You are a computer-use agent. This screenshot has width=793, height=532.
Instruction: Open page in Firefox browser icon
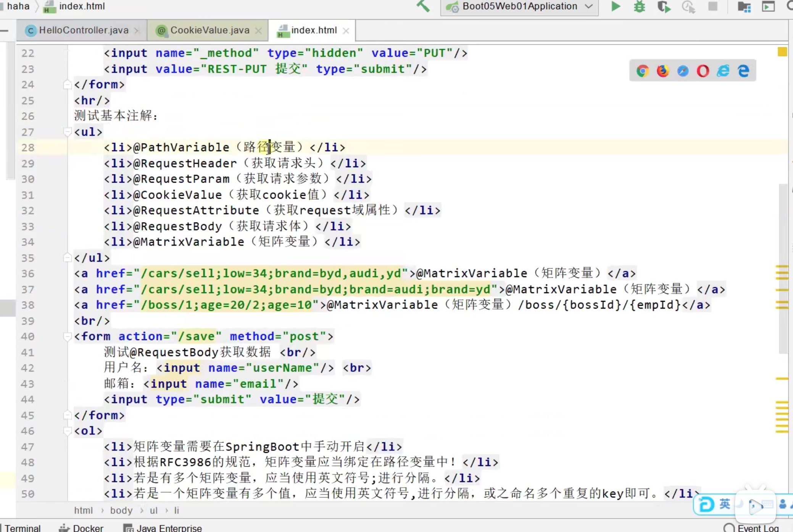(x=663, y=71)
